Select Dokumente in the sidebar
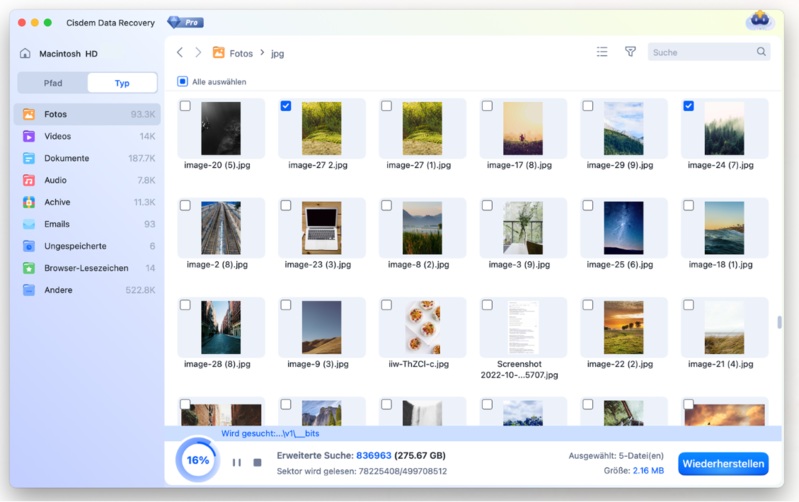This screenshot has width=799, height=502. [66, 158]
